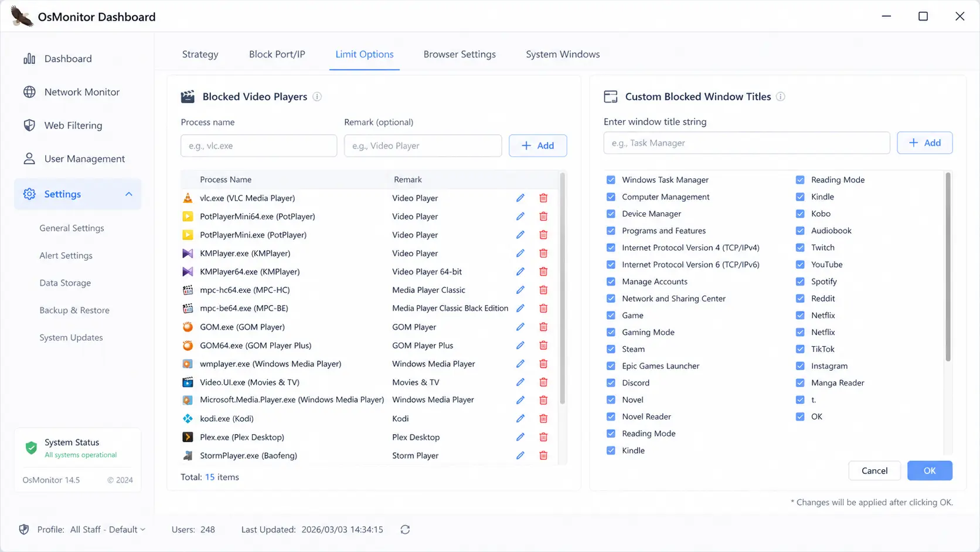Viewport: 980px width, 552px height.
Task: Edit the Plex.exe entry
Action: tap(520, 437)
